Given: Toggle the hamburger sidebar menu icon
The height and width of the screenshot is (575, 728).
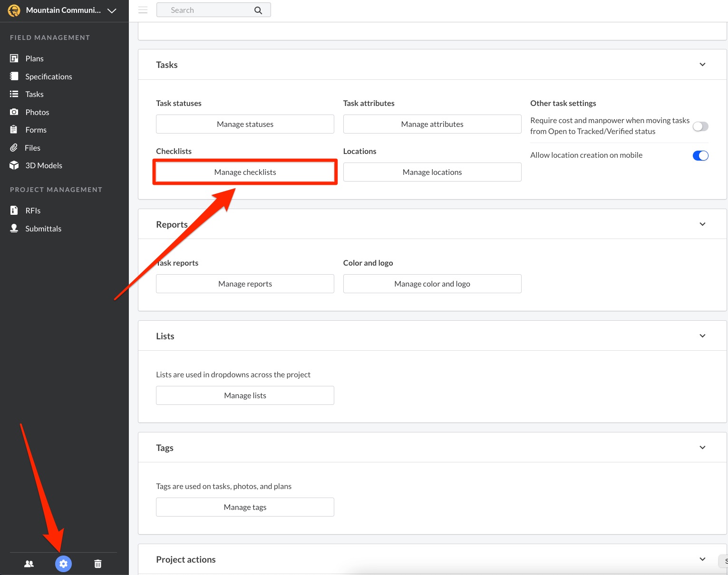Looking at the screenshot, I should (x=143, y=10).
